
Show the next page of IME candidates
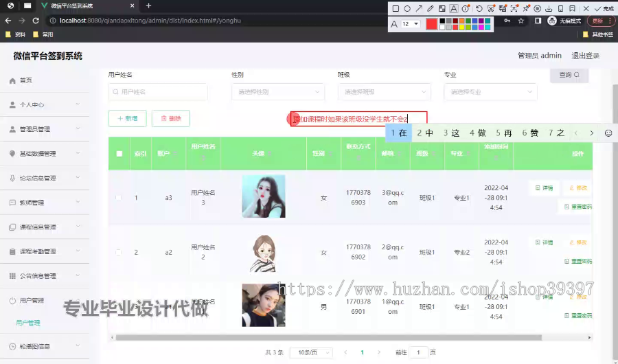point(592,133)
